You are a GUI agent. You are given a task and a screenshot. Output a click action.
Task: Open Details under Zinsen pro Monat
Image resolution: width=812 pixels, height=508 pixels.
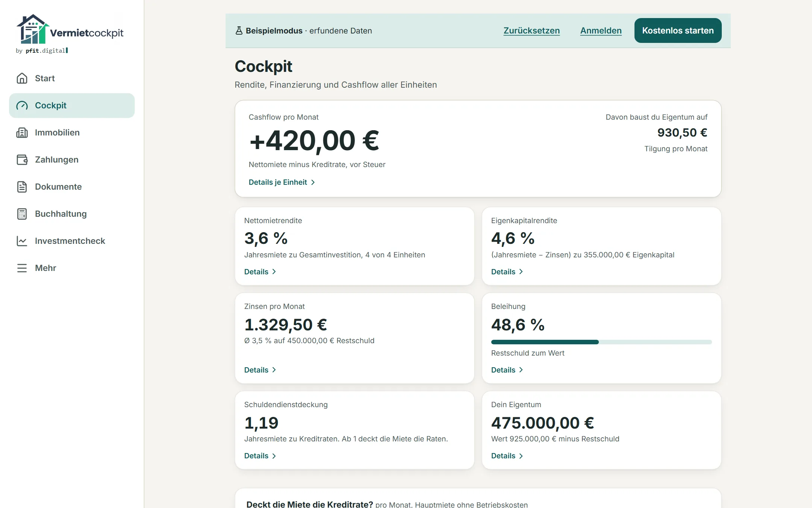pyautogui.click(x=260, y=370)
